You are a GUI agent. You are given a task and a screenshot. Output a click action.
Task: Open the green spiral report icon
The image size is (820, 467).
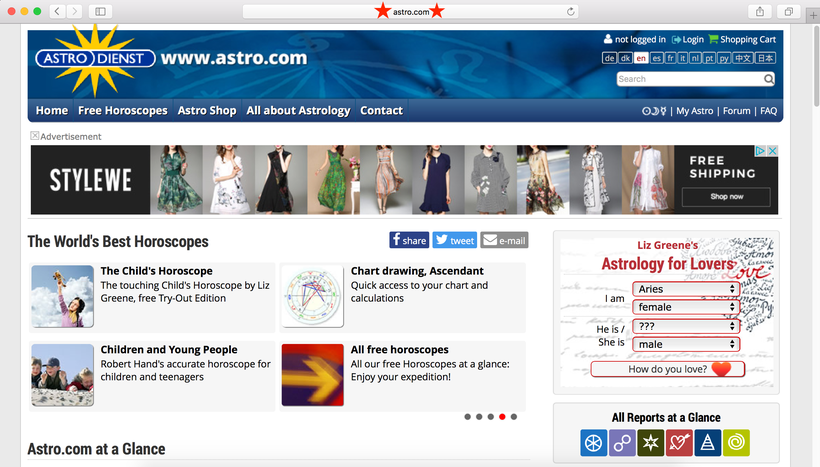(x=736, y=443)
